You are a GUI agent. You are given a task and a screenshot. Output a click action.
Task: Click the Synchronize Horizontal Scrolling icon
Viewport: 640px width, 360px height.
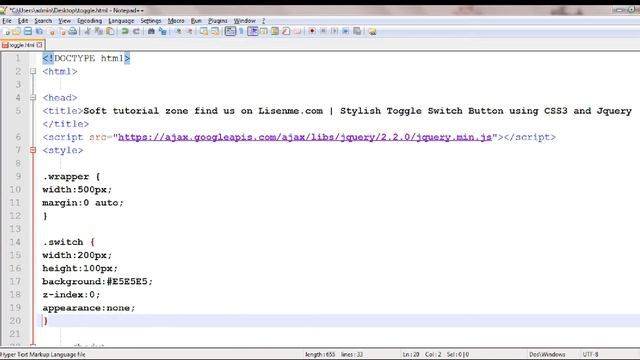pyautogui.click(x=215, y=31)
